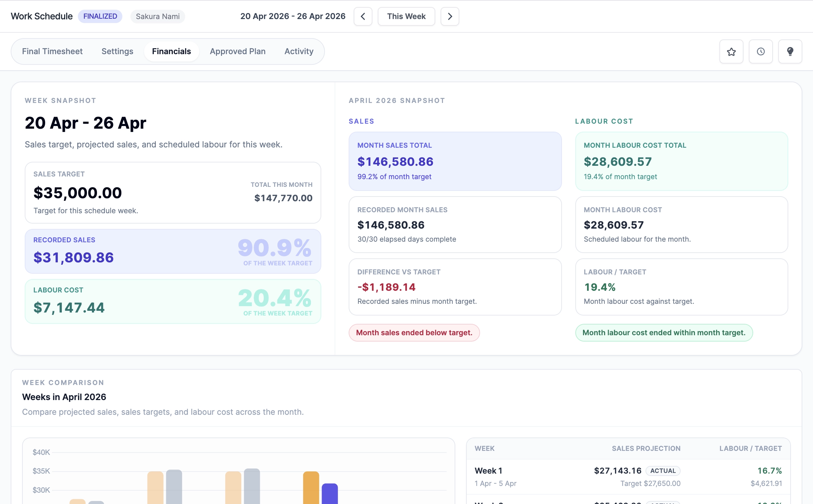Image resolution: width=813 pixels, height=504 pixels.
Task: Go to next week using right chevron
Action: (450, 16)
